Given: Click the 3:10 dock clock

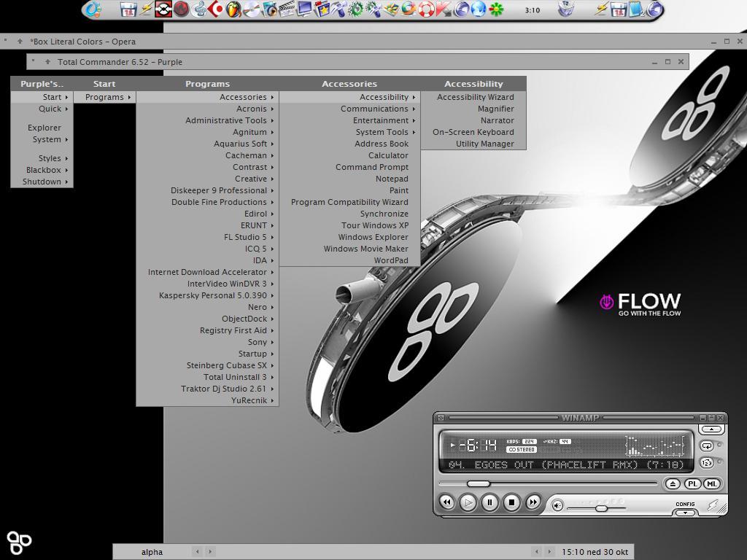Looking at the screenshot, I should (532, 10).
